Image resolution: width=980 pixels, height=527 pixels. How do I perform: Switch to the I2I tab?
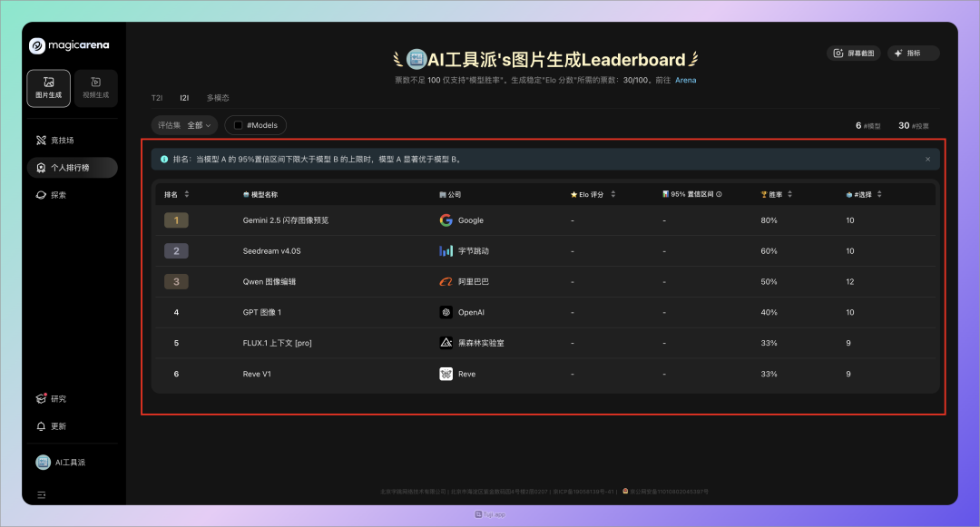184,98
